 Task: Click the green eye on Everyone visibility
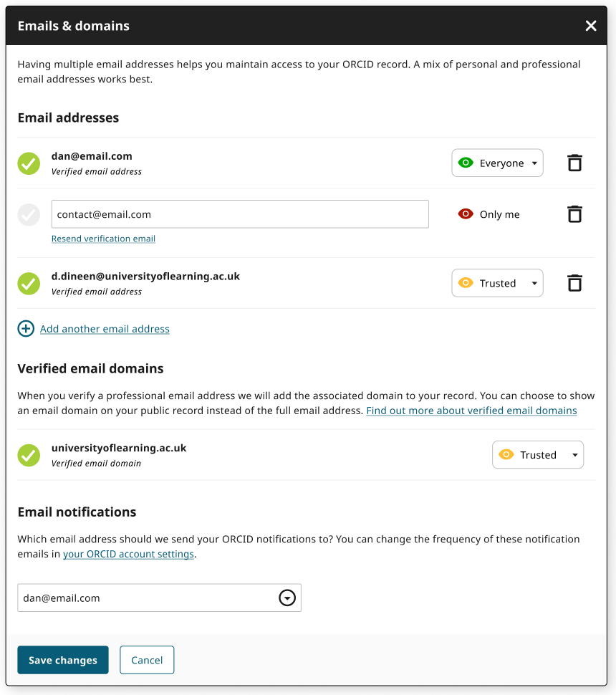point(466,163)
